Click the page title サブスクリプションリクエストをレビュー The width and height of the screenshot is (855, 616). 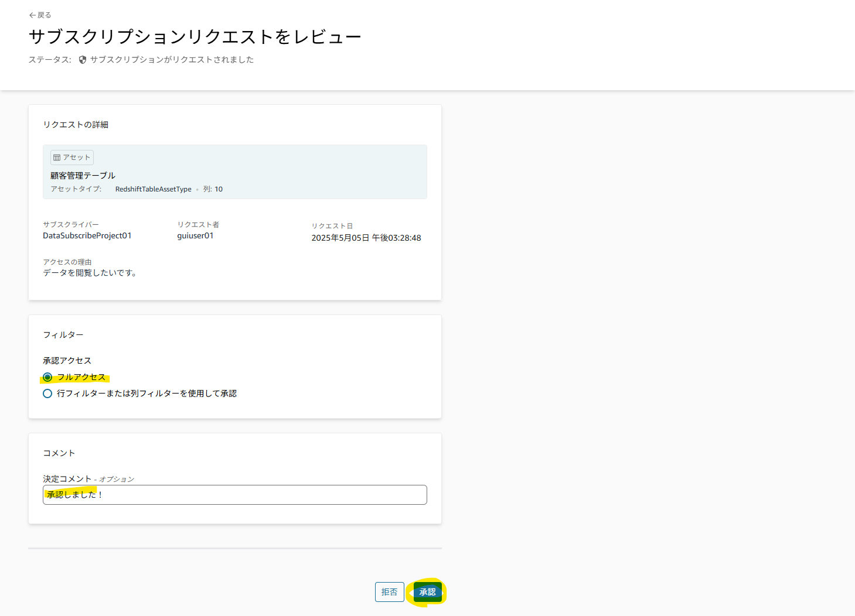(x=195, y=37)
